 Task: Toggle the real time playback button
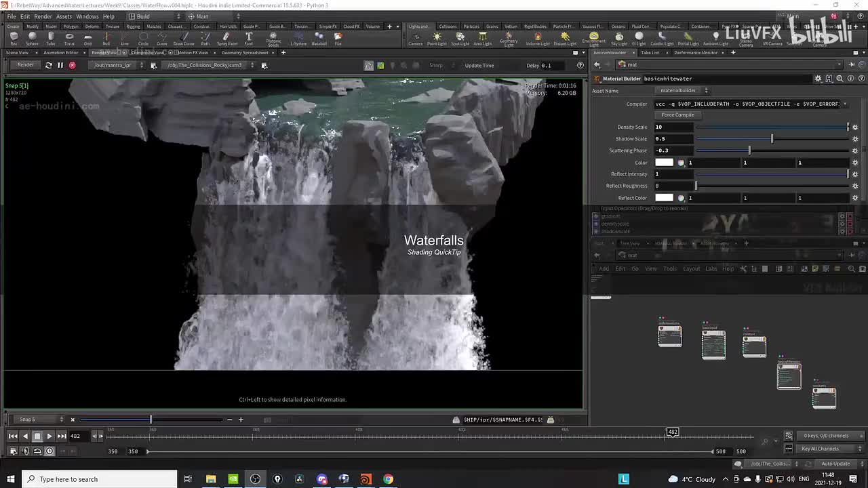49,451
